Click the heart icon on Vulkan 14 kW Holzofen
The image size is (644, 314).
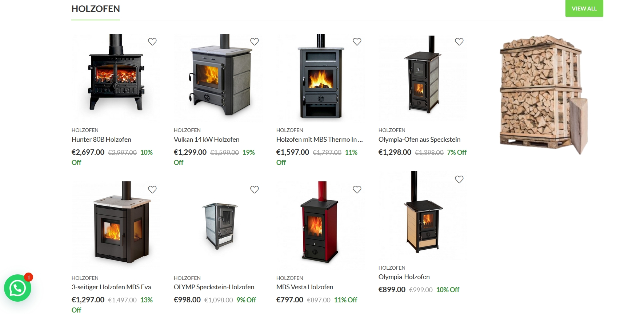click(x=255, y=42)
